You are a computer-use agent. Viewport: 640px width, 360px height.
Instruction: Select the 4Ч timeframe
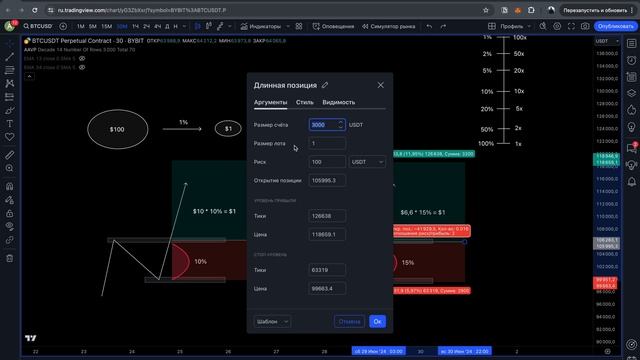[x=158, y=26]
